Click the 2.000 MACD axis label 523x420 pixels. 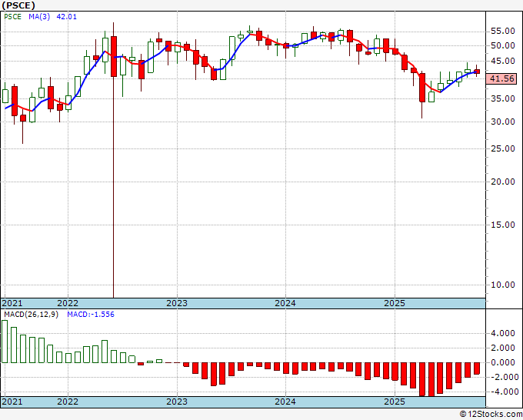coord(503,348)
